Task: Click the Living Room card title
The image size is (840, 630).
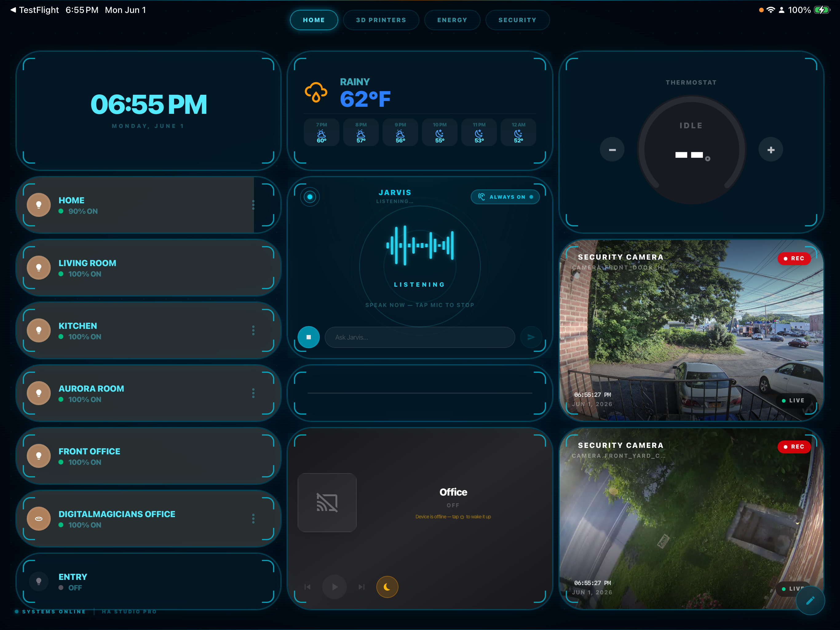Action: click(x=87, y=263)
